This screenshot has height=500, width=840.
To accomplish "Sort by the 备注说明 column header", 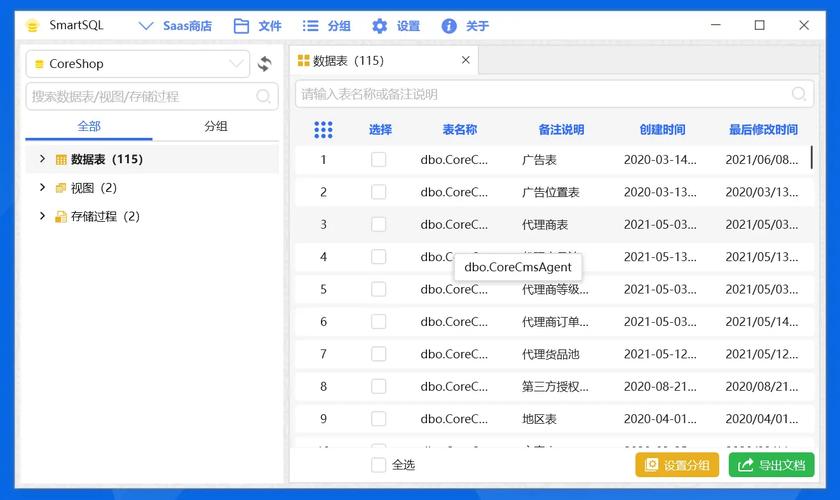I will tap(561, 130).
